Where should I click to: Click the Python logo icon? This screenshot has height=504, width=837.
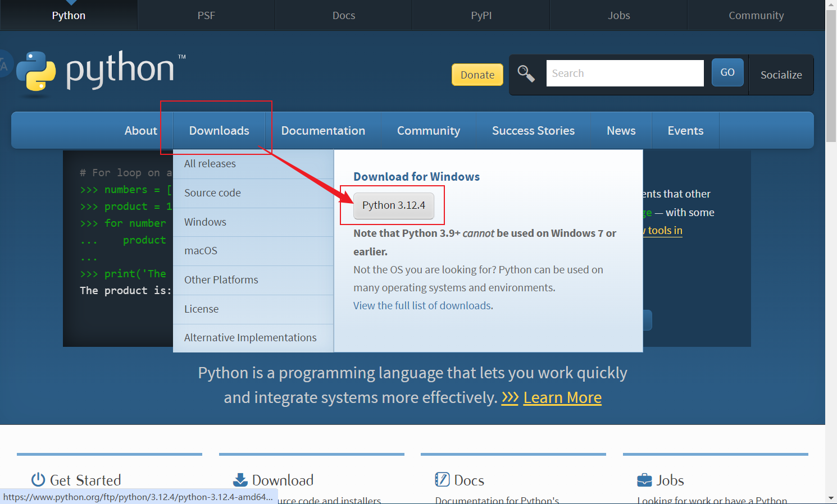point(37,71)
